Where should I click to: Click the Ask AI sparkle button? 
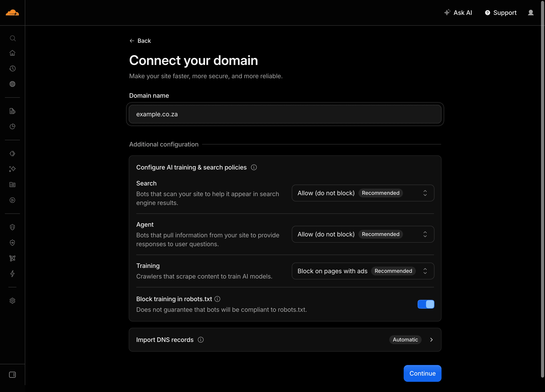point(458,13)
